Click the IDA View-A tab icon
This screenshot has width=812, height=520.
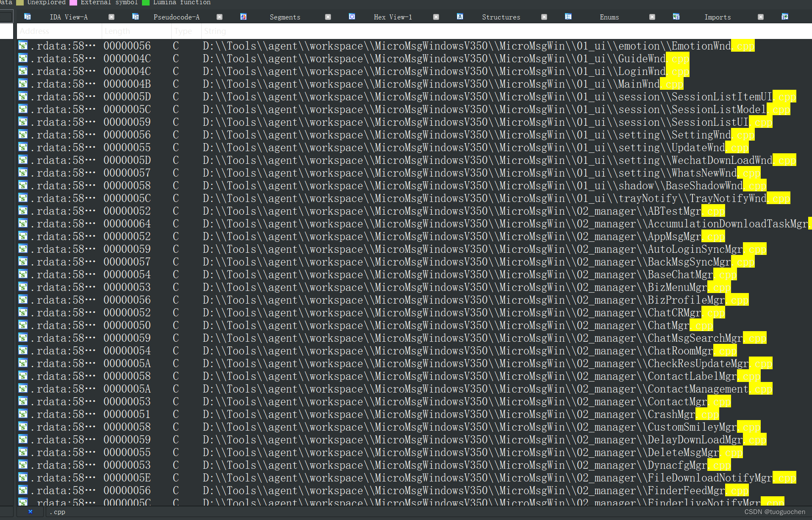[x=28, y=17]
